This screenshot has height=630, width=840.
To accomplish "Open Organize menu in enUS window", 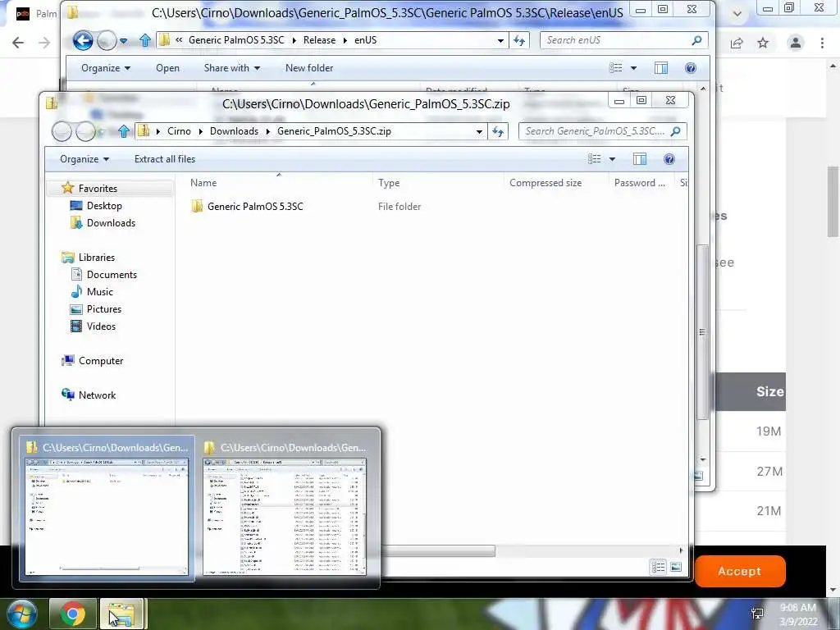I will point(106,68).
